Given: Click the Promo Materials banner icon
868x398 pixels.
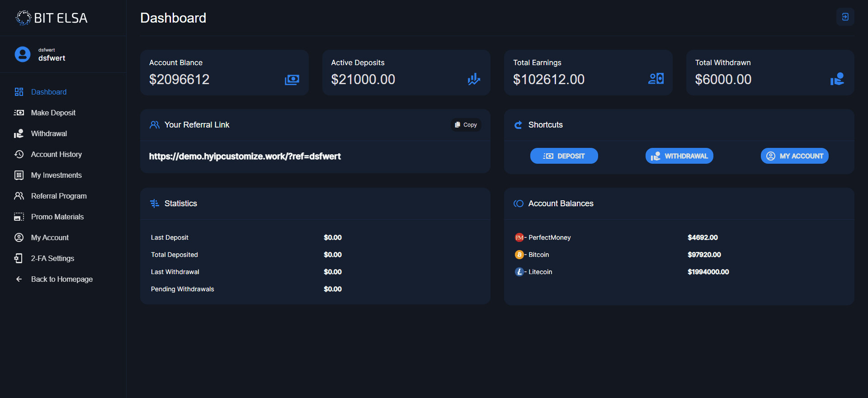Looking at the screenshot, I should tap(19, 217).
